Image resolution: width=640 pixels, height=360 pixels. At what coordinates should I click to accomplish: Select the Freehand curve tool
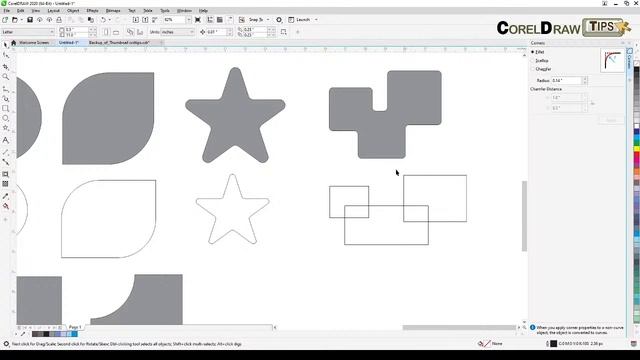(6, 88)
